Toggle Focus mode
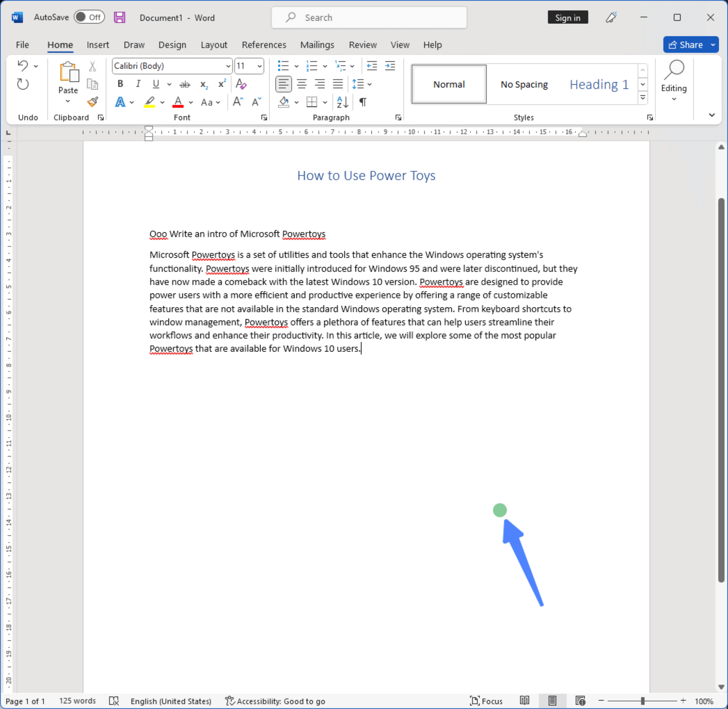Image resolution: width=728 pixels, height=709 pixels. point(486,701)
